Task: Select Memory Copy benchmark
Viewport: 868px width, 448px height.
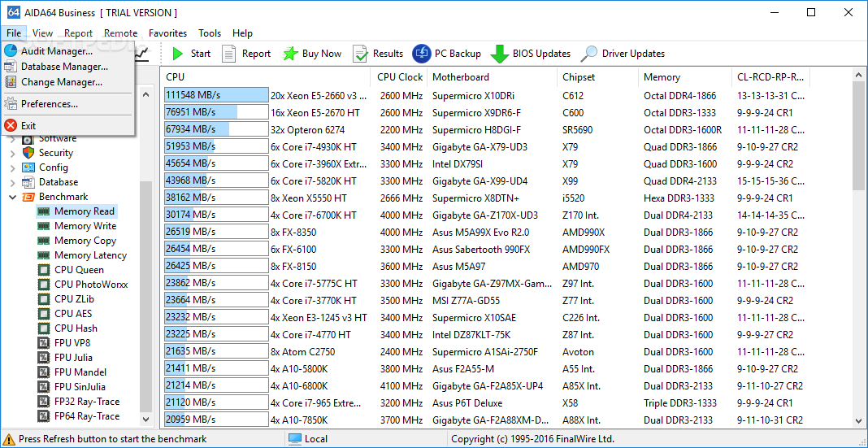Action: coord(85,241)
